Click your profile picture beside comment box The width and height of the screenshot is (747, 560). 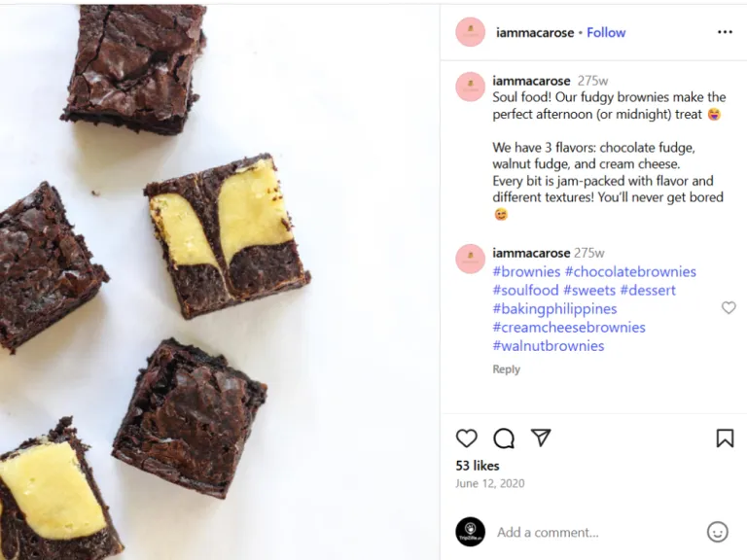471,532
